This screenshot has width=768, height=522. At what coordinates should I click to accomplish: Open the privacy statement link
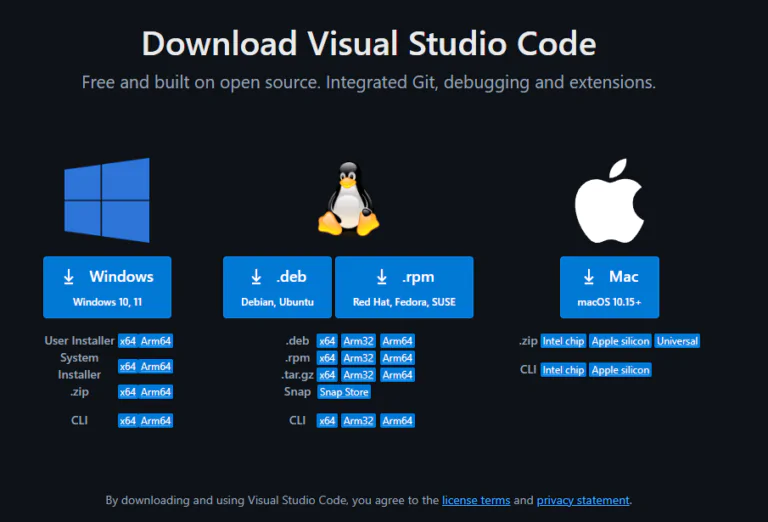tap(583, 500)
